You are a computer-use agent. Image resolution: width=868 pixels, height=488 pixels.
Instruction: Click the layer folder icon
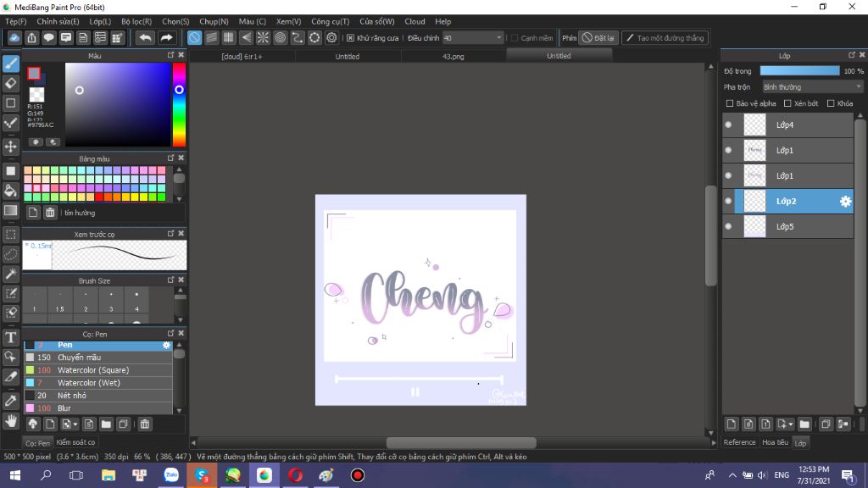click(x=804, y=424)
